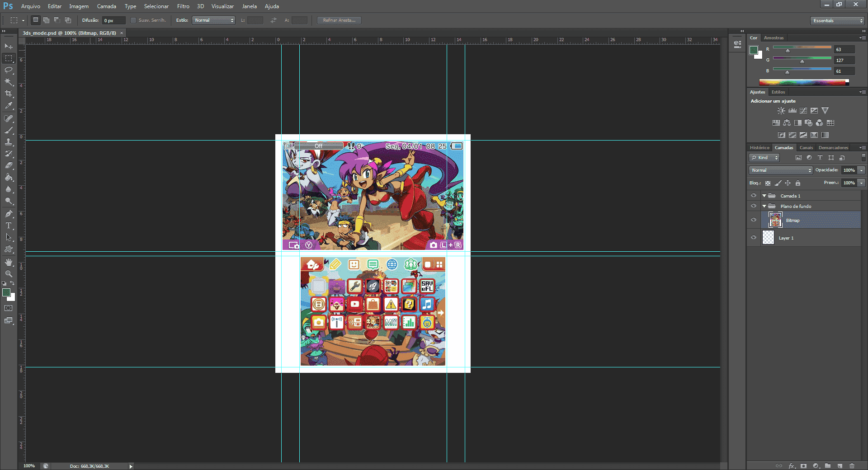Select the Clone Stamp tool

pos(9,142)
